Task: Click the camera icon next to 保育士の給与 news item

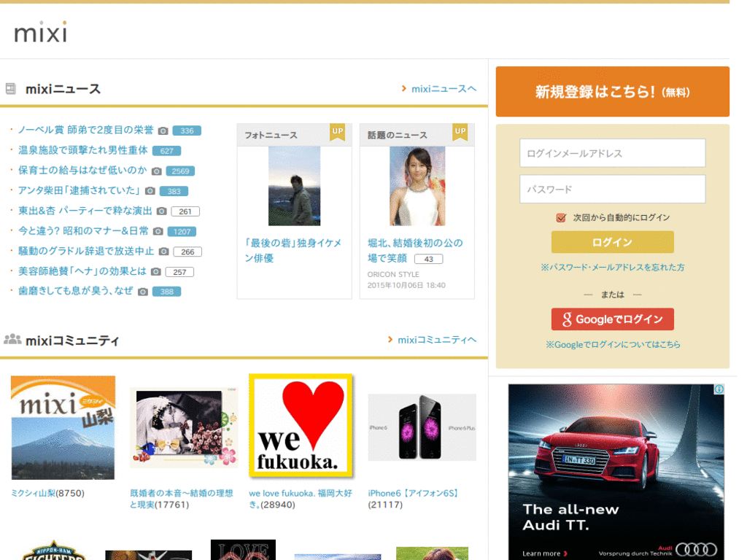Action: tap(155, 171)
